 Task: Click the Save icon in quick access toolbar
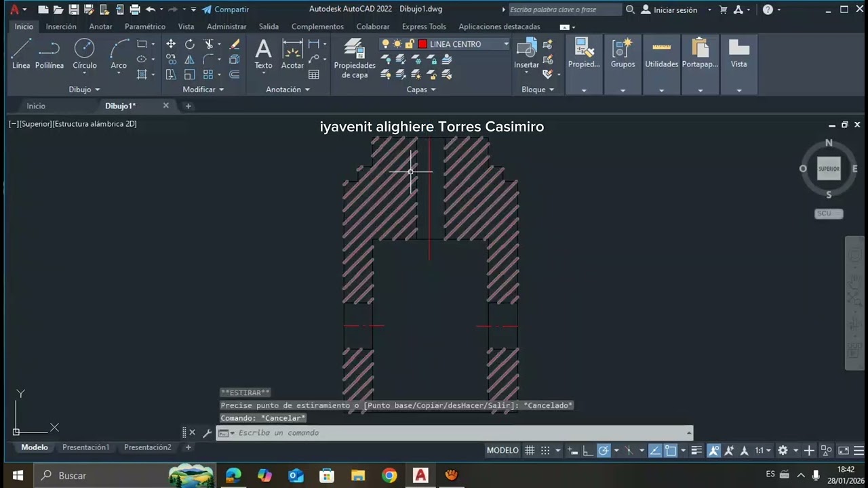(73, 9)
